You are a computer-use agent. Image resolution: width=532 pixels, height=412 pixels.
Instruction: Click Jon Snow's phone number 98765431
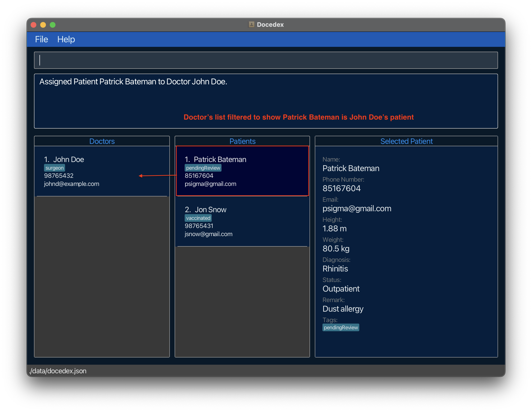click(199, 226)
